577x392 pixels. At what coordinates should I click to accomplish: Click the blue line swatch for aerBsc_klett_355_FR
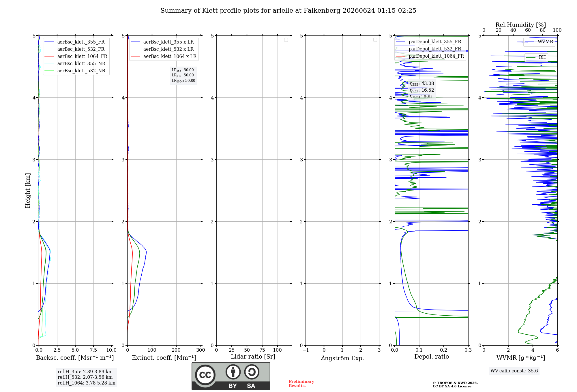pyautogui.click(x=49, y=42)
